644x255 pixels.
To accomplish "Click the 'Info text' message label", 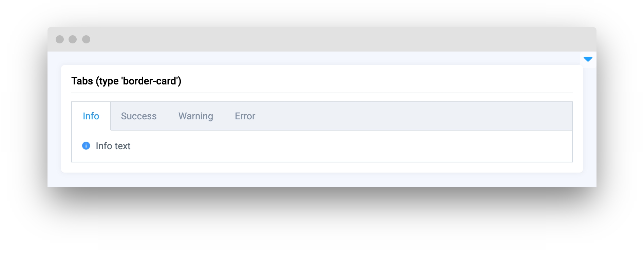I will click(113, 146).
